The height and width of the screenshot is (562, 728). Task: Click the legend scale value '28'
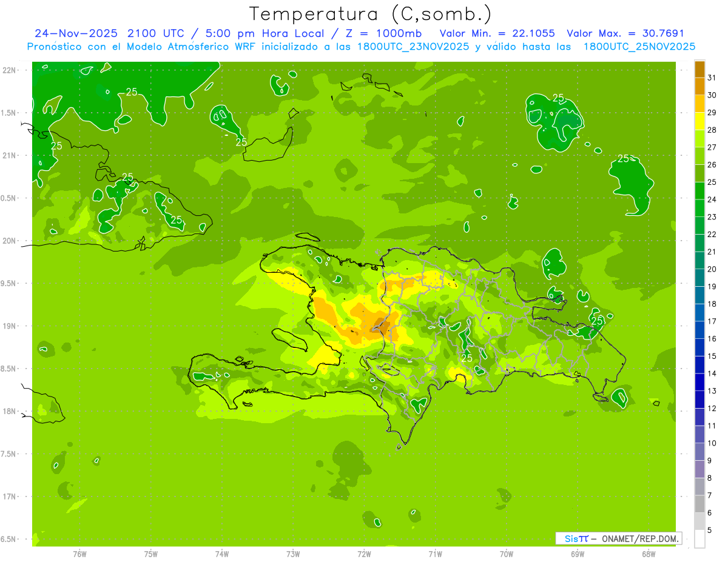(712, 130)
